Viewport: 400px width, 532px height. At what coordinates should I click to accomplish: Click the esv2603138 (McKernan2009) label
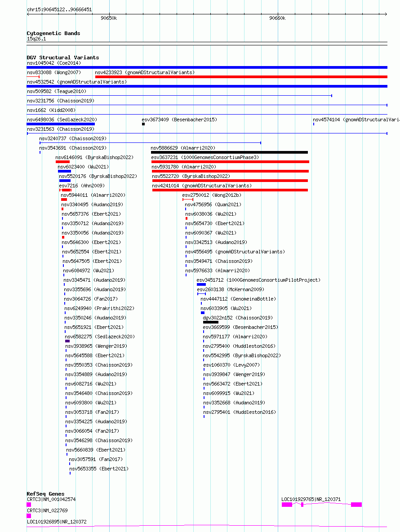coord(231,290)
